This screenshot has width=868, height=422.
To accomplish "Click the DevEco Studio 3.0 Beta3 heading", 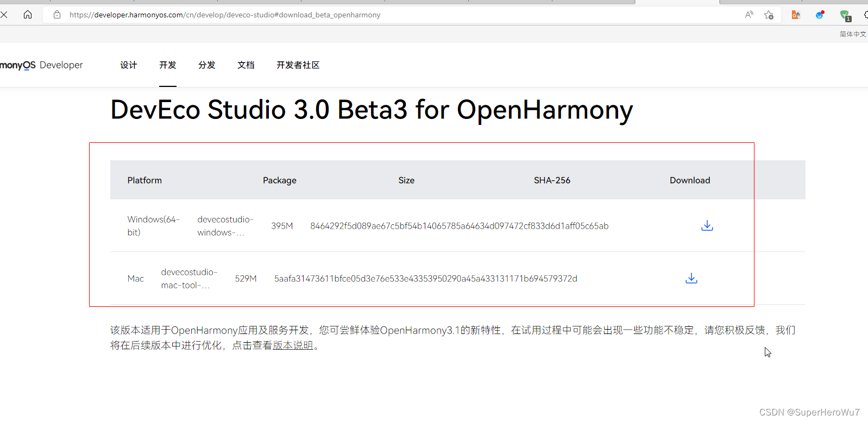I will point(372,110).
